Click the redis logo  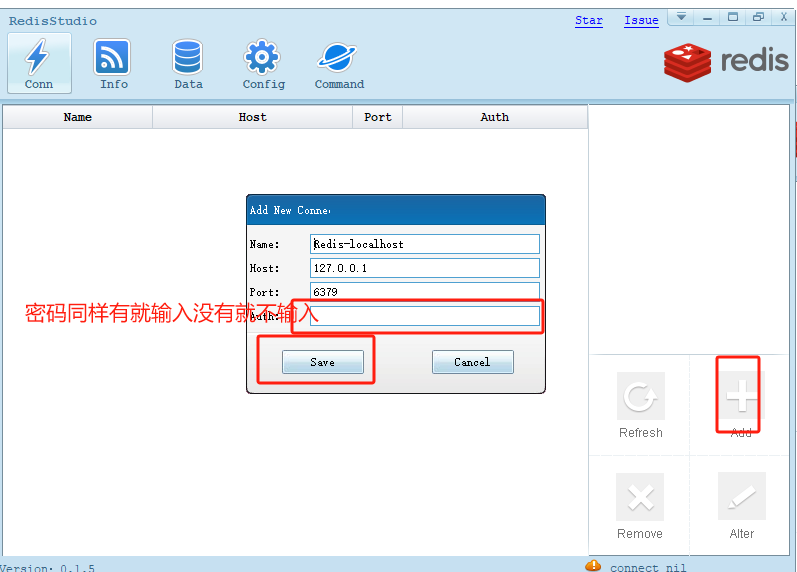[726, 62]
